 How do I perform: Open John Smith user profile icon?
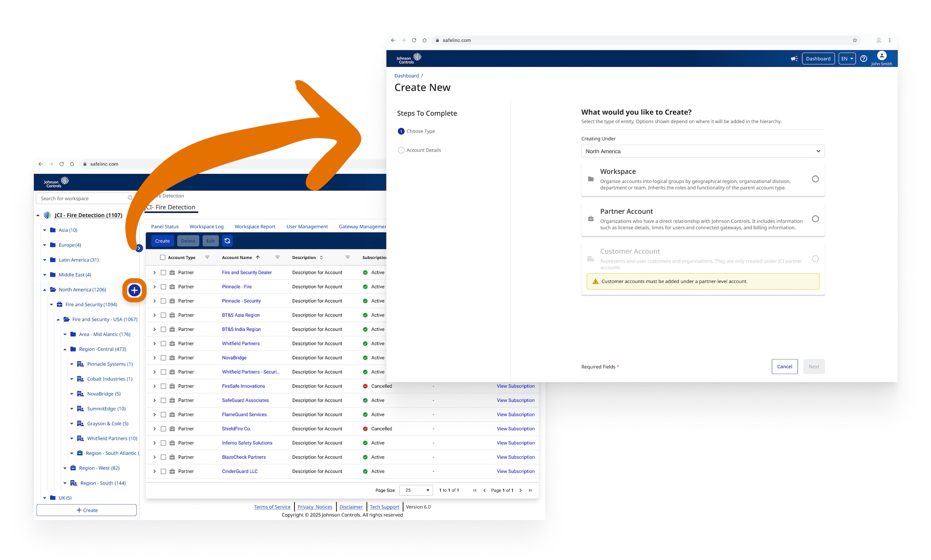point(882,56)
